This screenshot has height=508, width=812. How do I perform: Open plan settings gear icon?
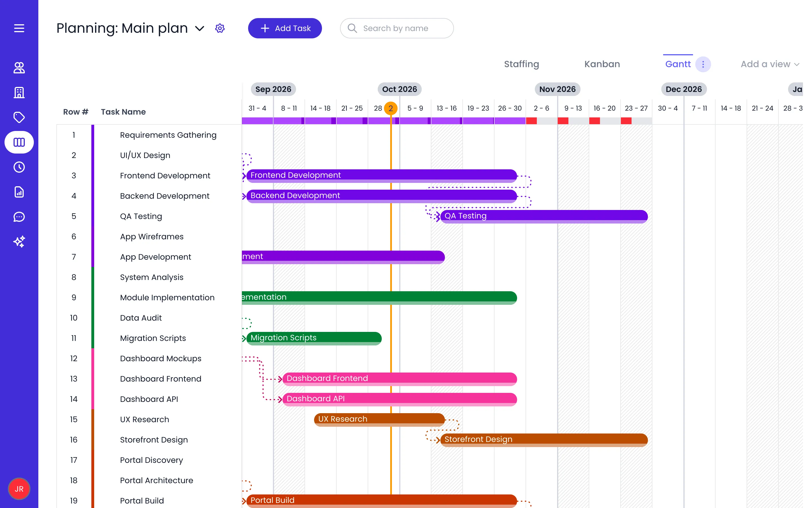tap(220, 28)
